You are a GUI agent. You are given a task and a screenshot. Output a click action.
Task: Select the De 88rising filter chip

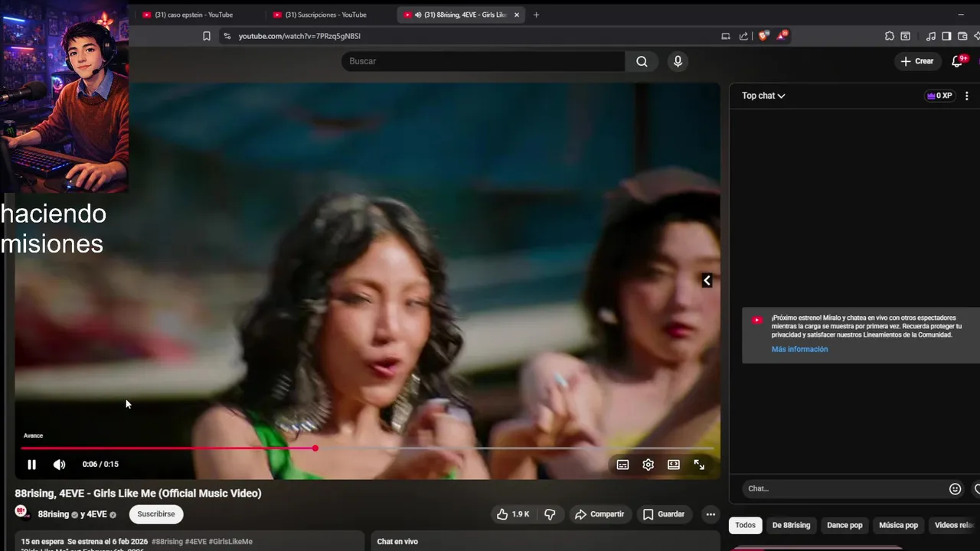point(791,525)
